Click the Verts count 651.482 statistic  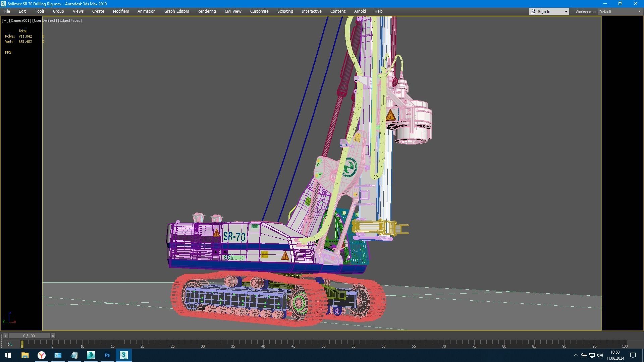click(x=25, y=42)
